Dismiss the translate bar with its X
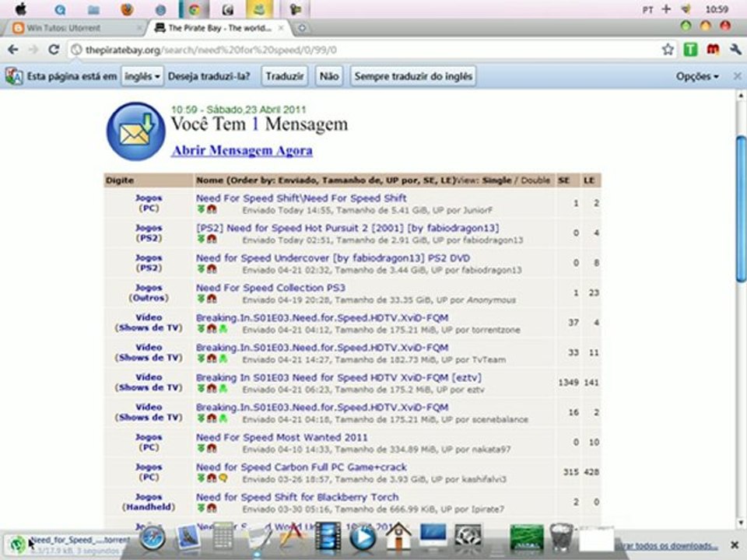747x560 pixels. click(x=737, y=76)
